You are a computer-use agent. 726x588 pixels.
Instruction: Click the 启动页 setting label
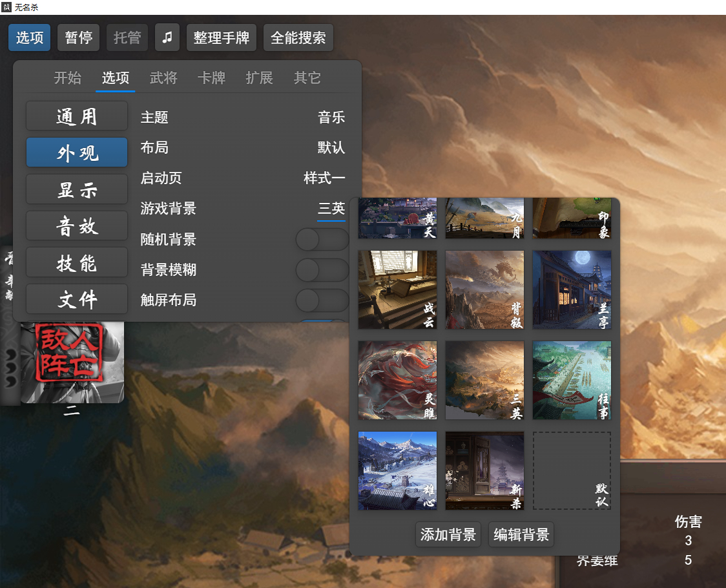click(161, 178)
